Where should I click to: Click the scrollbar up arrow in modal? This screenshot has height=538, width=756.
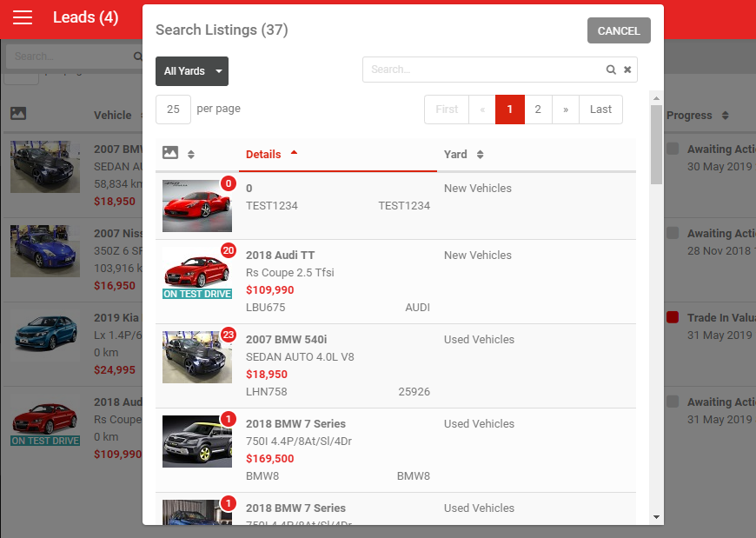(x=656, y=98)
